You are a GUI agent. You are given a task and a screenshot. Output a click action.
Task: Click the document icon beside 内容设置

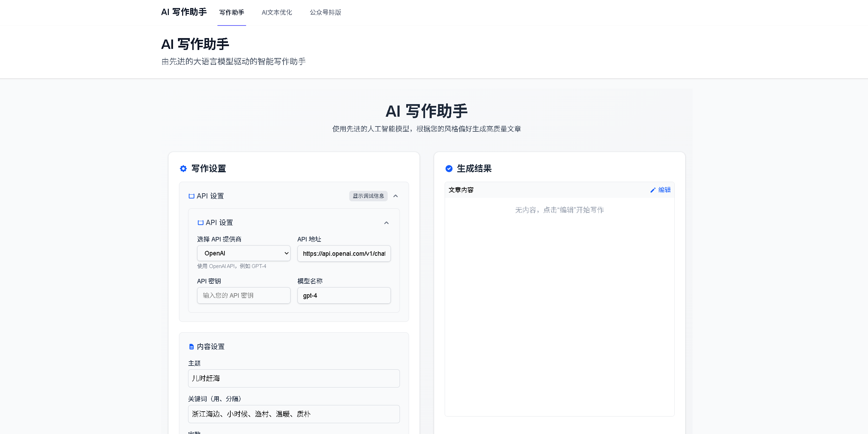(191, 347)
